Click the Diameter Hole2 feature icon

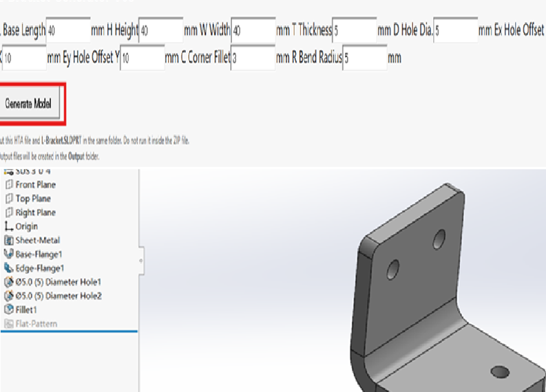click(x=9, y=296)
